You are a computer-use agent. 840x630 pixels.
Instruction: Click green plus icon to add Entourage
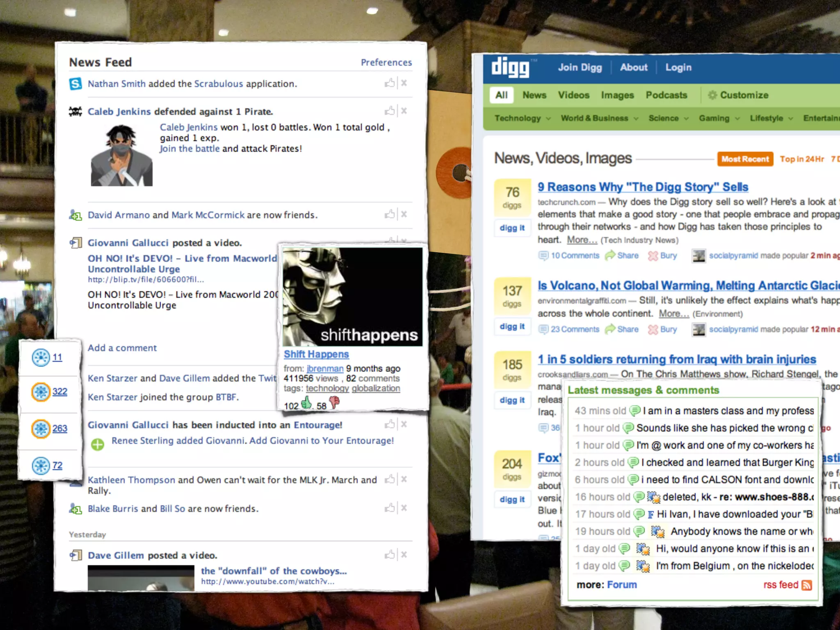(x=98, y=445)
